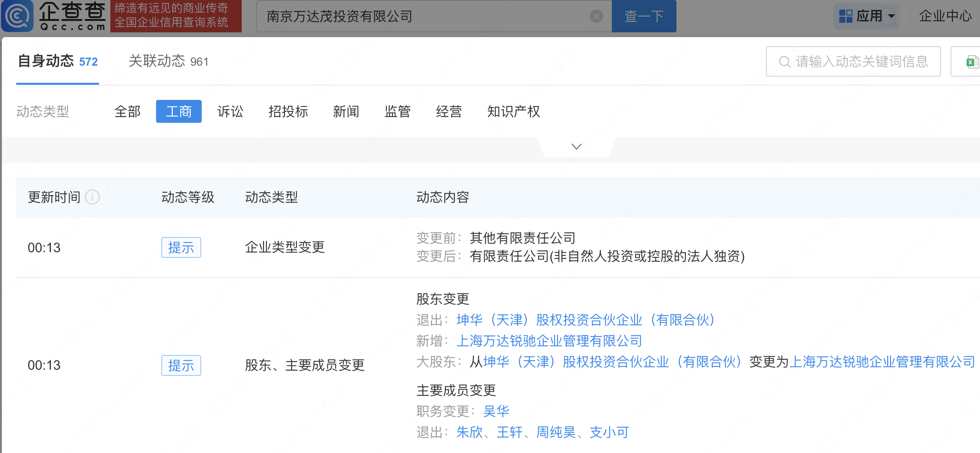This screenshot has height=453, width=980.
Task: Switch to the 自身动态 tab
Action: coord(58,61)
